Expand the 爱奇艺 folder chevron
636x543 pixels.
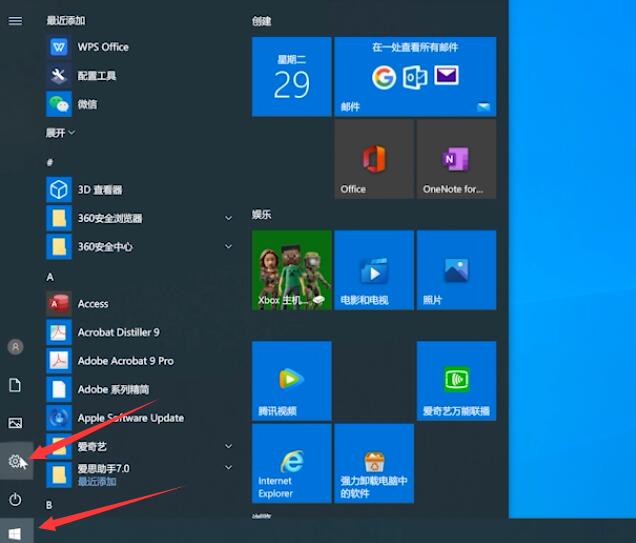[229, 446]
